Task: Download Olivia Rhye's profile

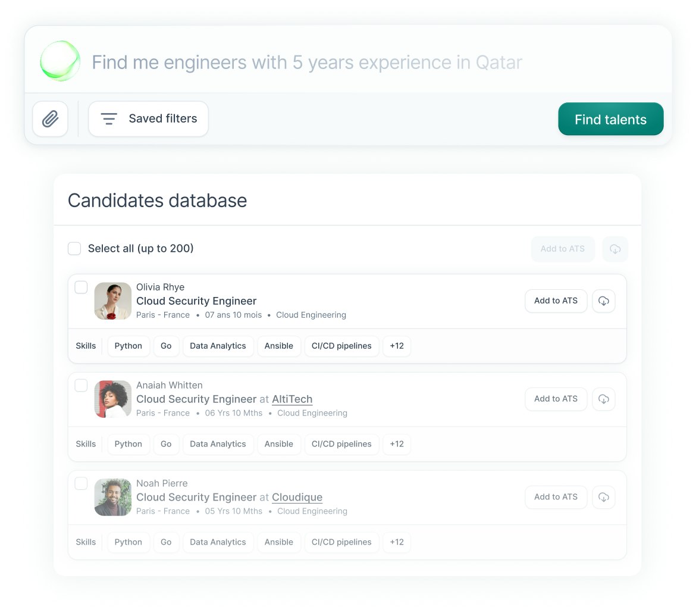Action: (x=604, y=301)
